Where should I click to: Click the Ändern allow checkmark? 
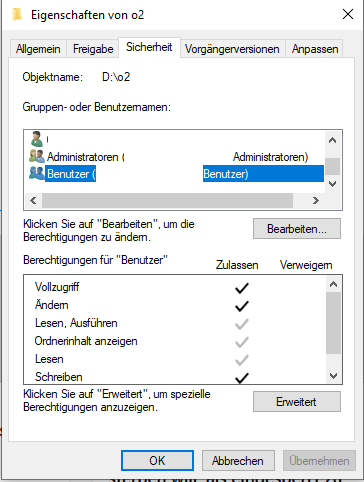242,306
